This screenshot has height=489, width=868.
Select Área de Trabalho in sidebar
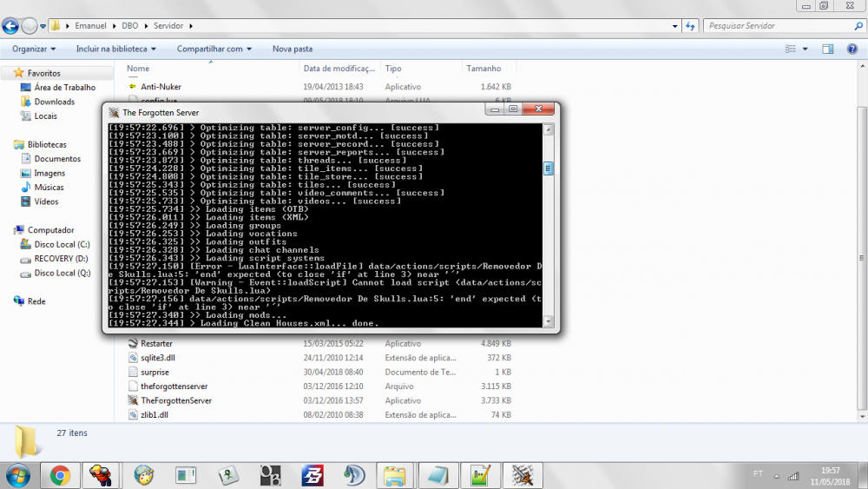65,88
